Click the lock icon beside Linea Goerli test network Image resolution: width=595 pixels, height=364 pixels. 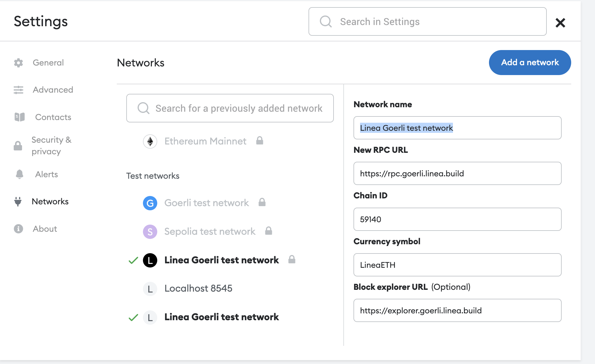[292, 260]
